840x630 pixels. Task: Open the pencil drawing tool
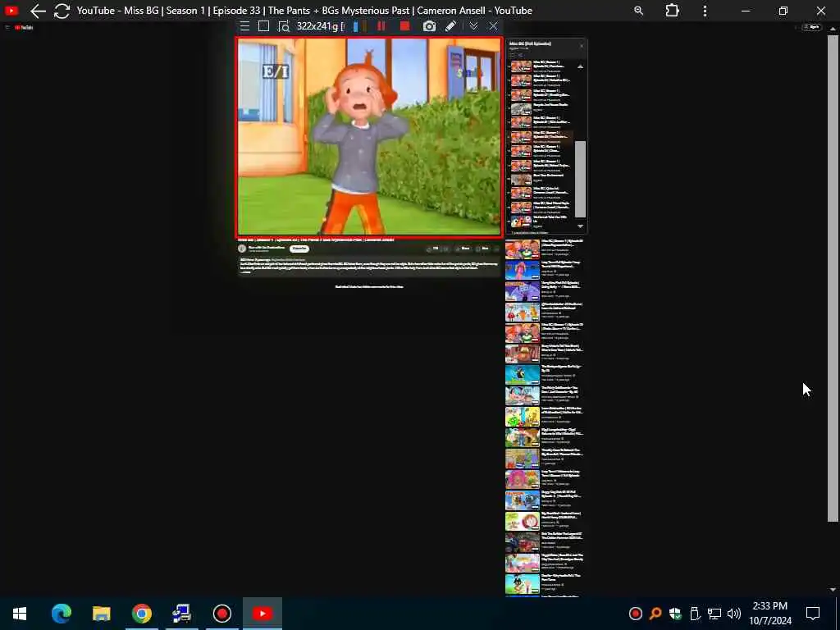click(450, 26)
